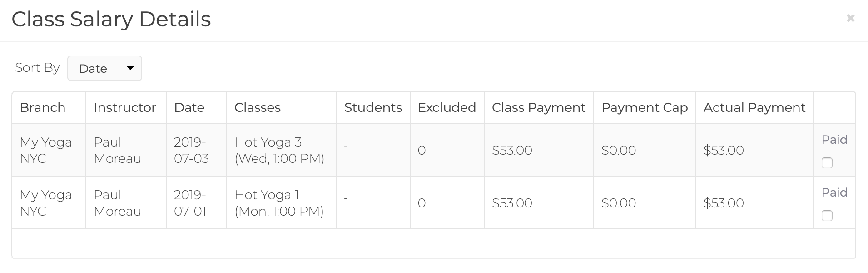
Task: Click the Paid label in the first row
Action: tap(834, 140)
